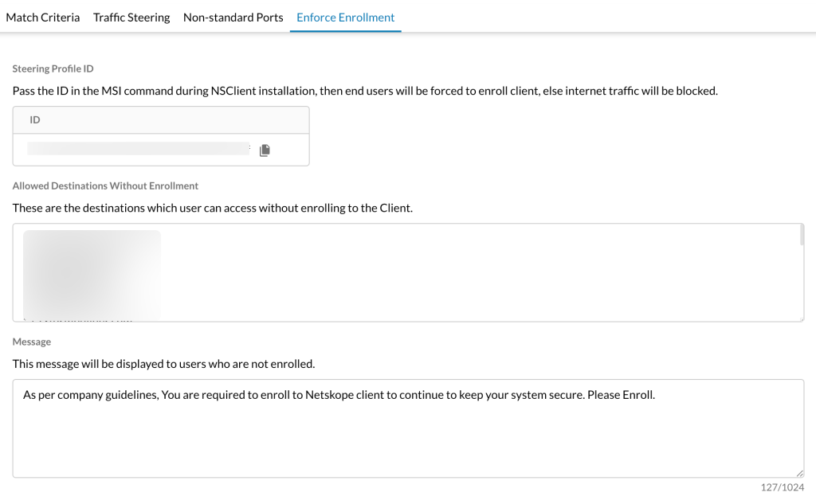Grab the message box resize handle
This screenshot has height=504, width=816.
click(x=800, y=473)
